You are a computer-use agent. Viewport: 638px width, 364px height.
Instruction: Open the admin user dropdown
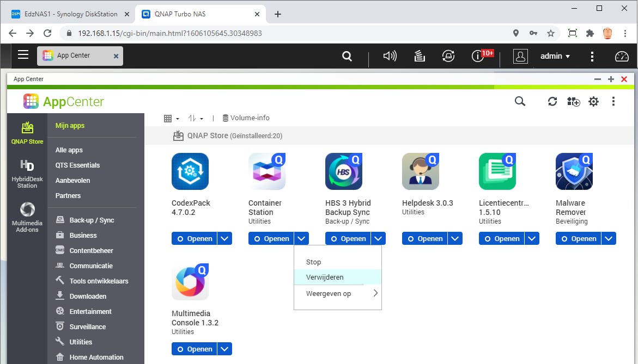tap(555, 56)
